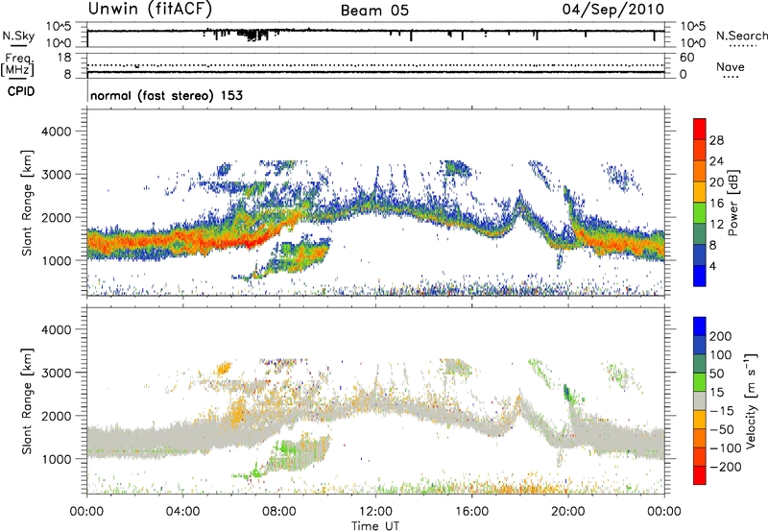Click the 'Beam 05' heading

point(374,11)
